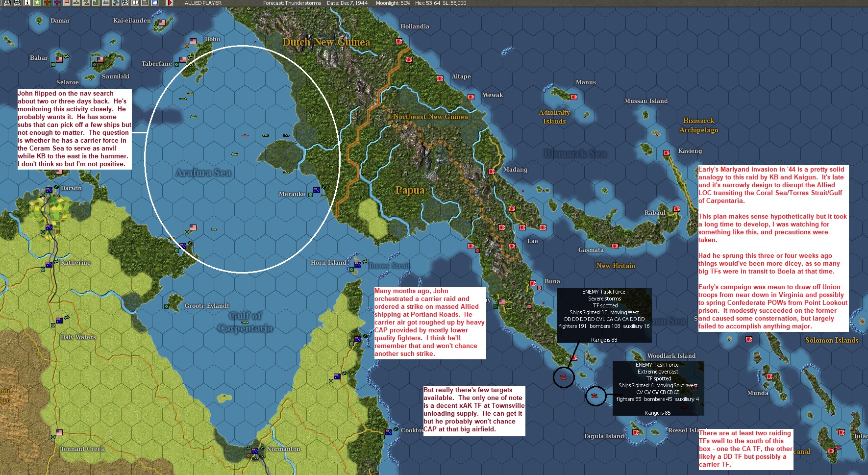Click the orange flag toolbar icon
The image size is (868, 475).
click(67, 2)
